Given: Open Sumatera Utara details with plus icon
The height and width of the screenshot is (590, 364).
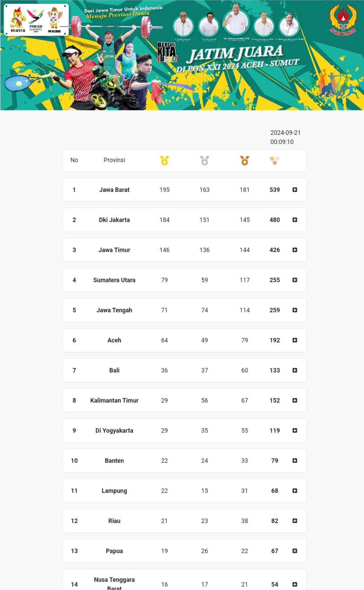Looking at the screenshot, I should tap(295, 280).
